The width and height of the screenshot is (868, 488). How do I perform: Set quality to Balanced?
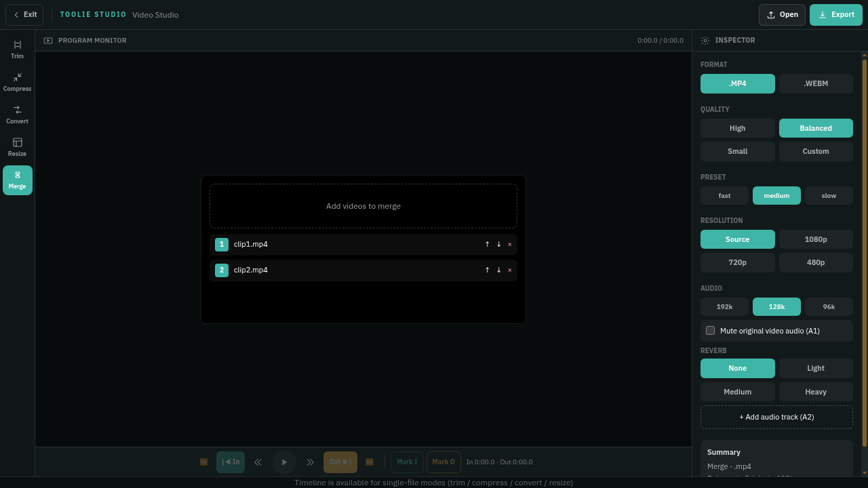(x=816, y=128)
